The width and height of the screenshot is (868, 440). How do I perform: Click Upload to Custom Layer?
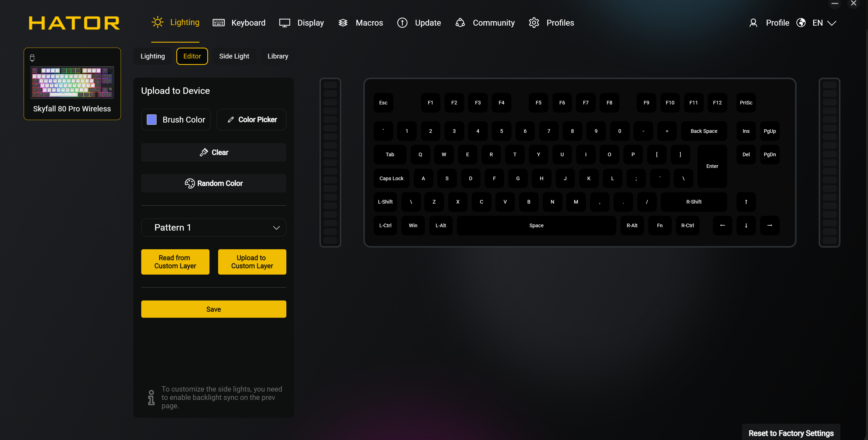[252, 262]
